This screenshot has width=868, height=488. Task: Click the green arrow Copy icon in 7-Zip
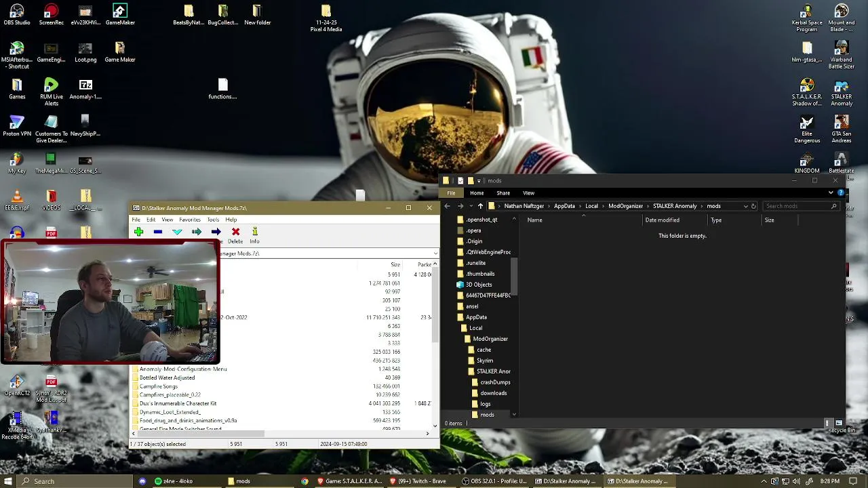click(197, 232)
